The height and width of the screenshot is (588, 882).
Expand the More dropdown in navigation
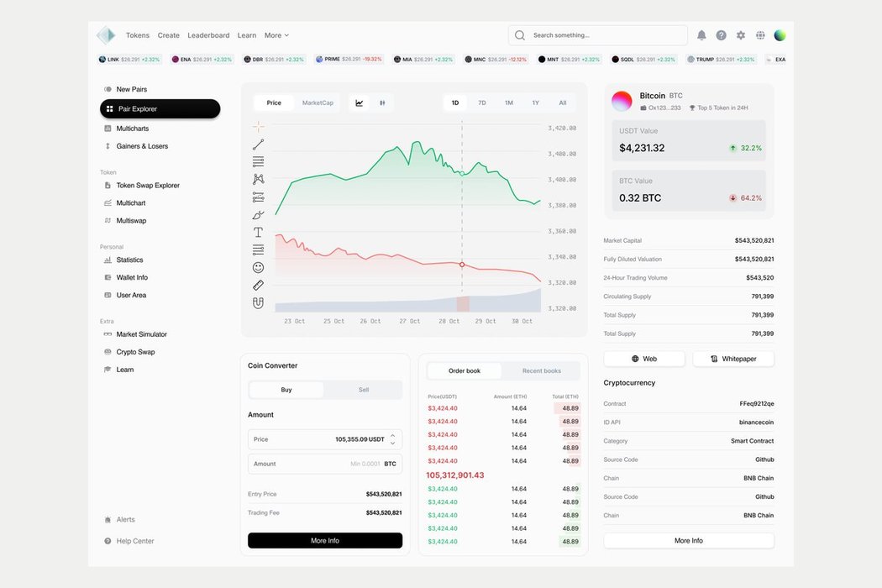pos(276,35)
